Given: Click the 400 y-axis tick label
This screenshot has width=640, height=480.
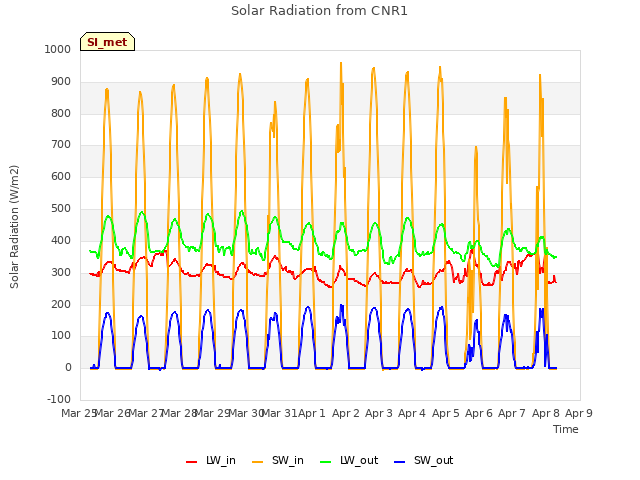Looking at the screenshot, I should [61, 240].
